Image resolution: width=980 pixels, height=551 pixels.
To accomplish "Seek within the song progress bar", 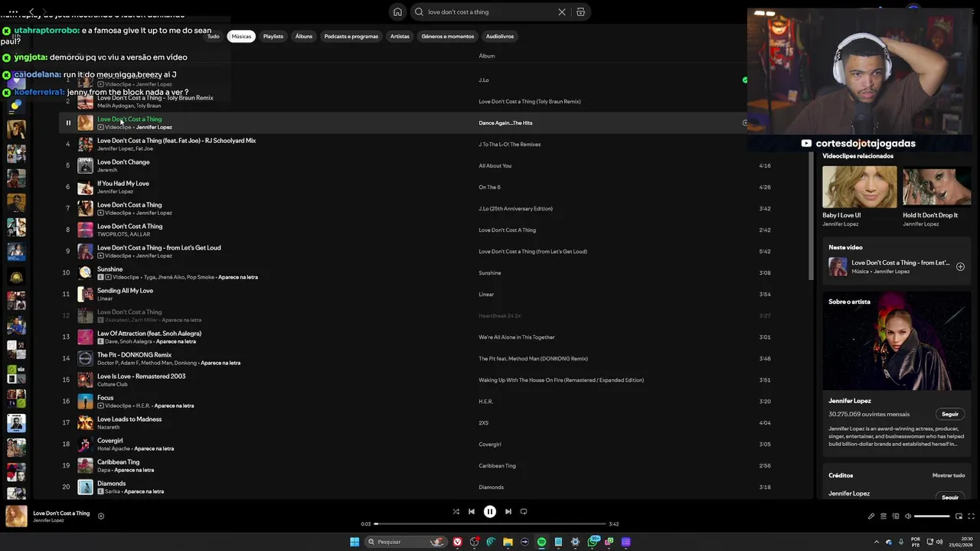I will pos(490,523).
